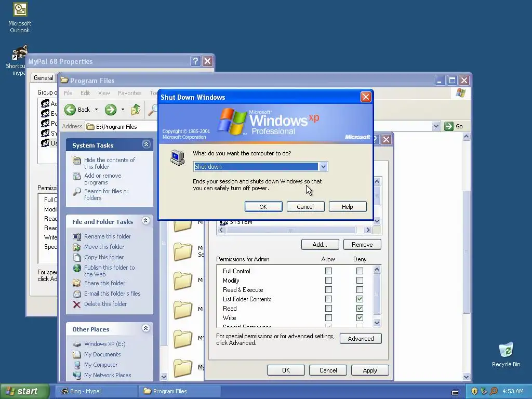Click the Add... button

click(320, 245)
